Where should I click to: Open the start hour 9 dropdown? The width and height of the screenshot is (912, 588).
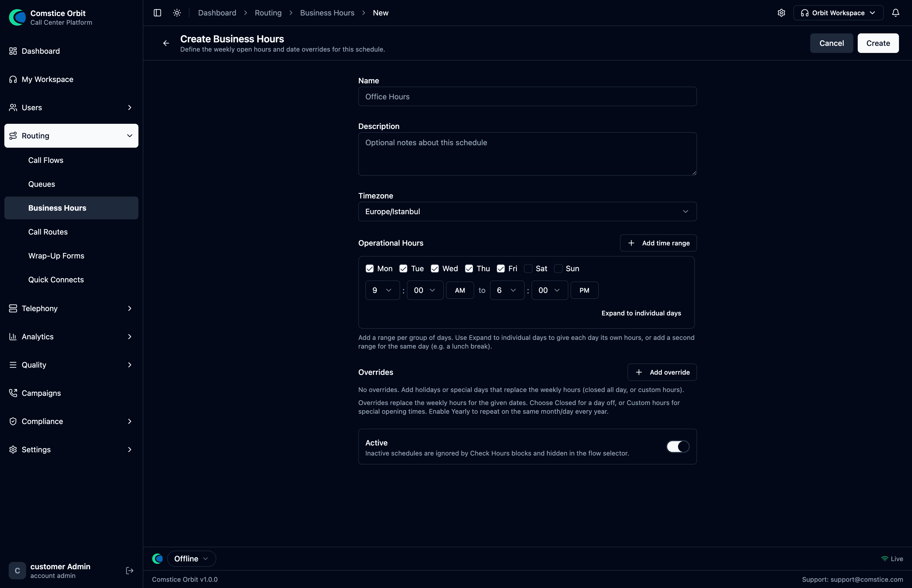(382, 290)
